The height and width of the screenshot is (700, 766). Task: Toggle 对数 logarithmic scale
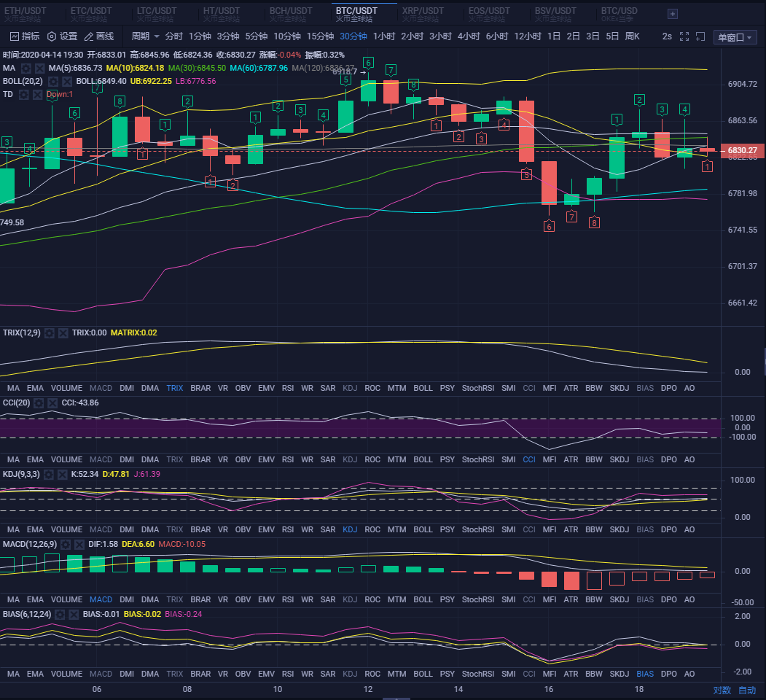coord(722,691)
